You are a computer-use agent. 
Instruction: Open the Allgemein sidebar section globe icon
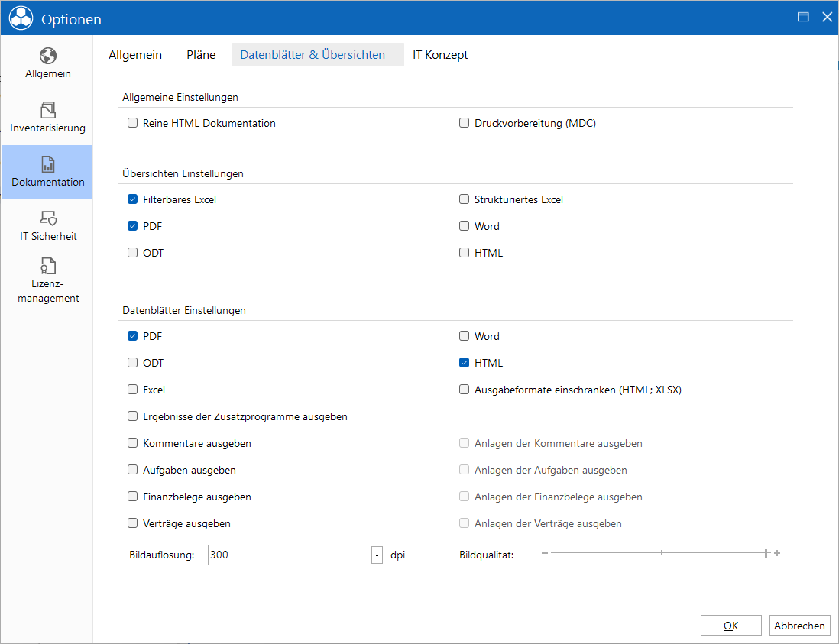tap(47, 56)
